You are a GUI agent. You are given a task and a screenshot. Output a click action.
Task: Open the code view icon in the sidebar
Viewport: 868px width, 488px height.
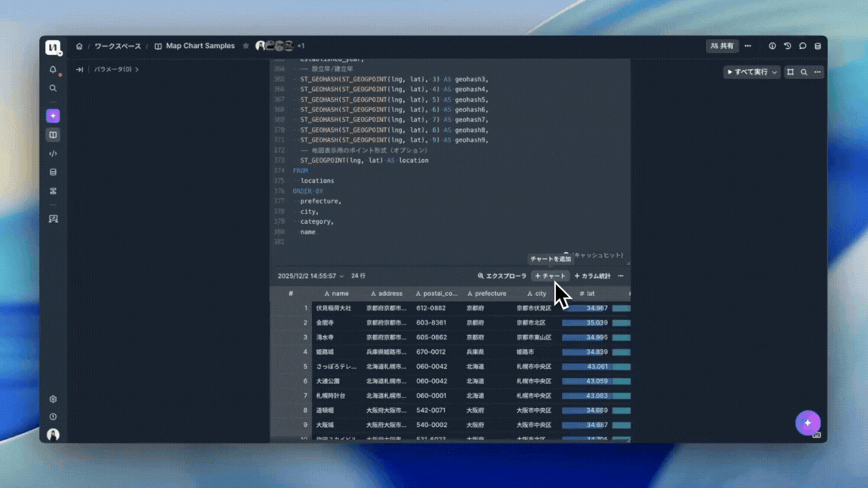coord(53,153)
